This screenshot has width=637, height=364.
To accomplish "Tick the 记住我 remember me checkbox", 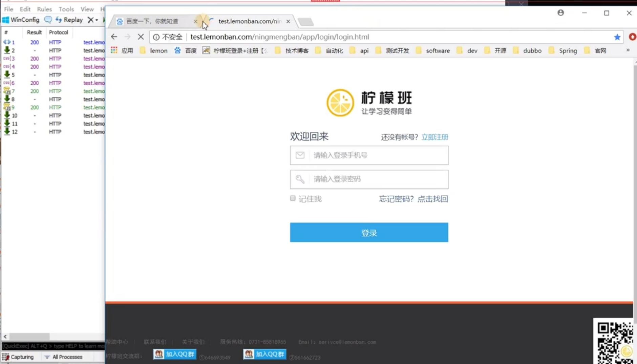I will click(x=293, y=198).
